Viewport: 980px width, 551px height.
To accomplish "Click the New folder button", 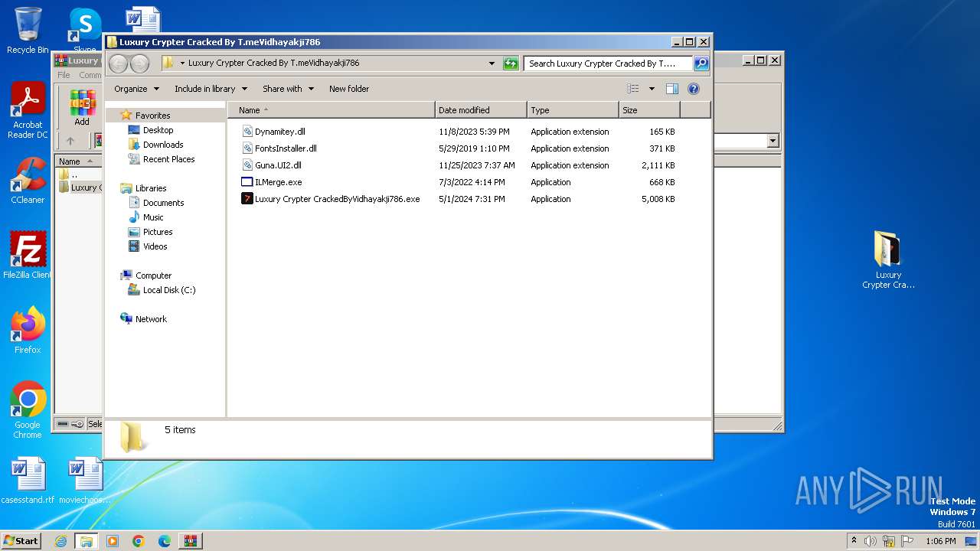I will click(349, 89).
